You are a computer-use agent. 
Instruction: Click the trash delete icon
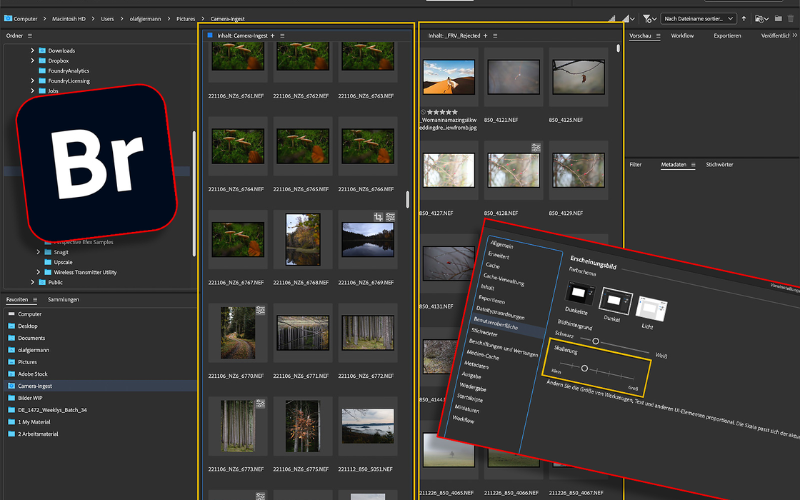[x=789, y=18]
